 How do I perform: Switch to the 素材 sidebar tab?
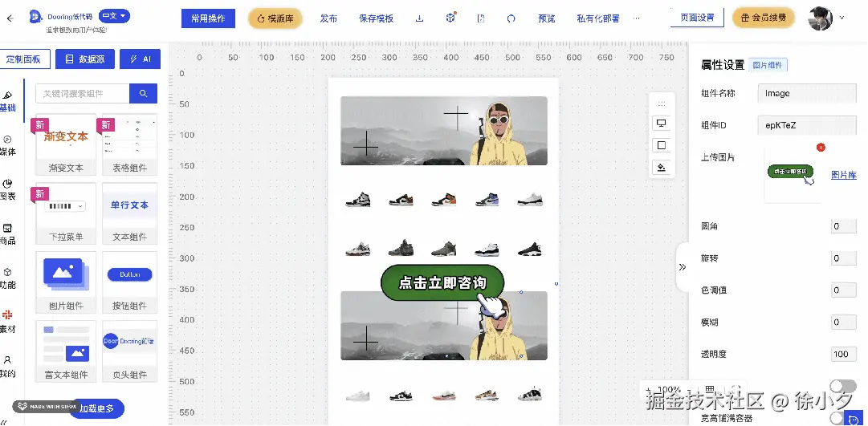[7, 323]
